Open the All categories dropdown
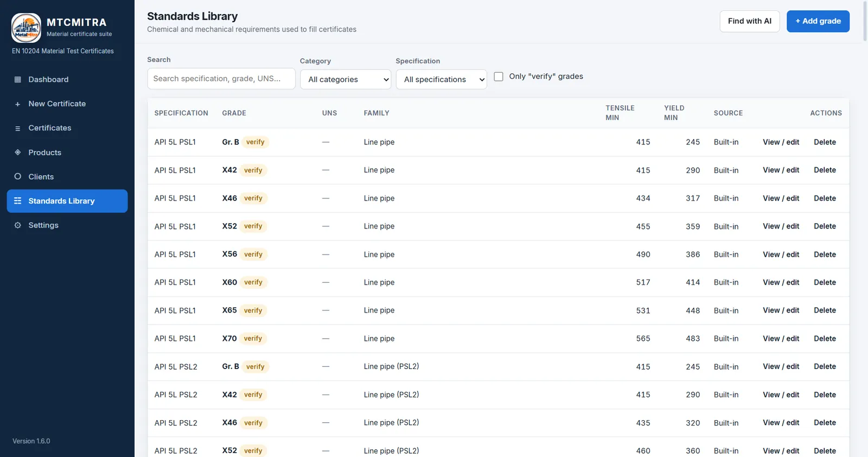 click(346, 79)
